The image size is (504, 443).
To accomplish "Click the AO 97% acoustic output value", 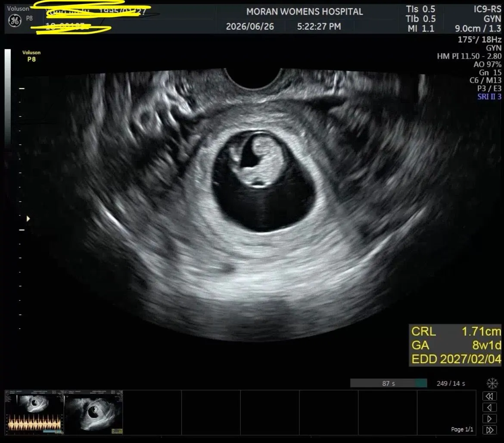I will pos(487,64).
